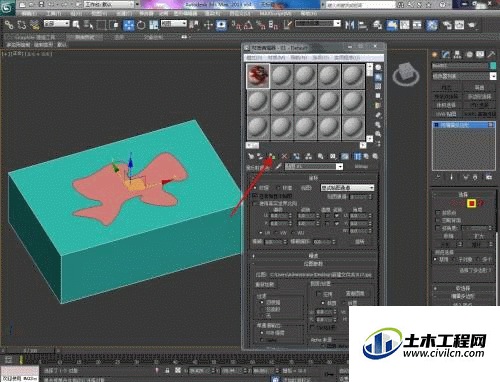Select the UV radio button
The height and width of the screenshot is (382, 500).
261,233
